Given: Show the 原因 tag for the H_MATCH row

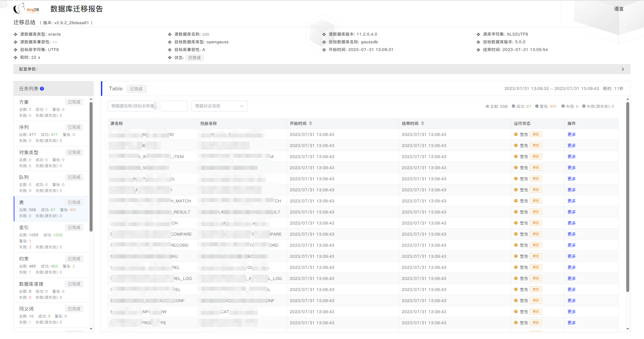Looking at the screenshot, I should (536, 201).
